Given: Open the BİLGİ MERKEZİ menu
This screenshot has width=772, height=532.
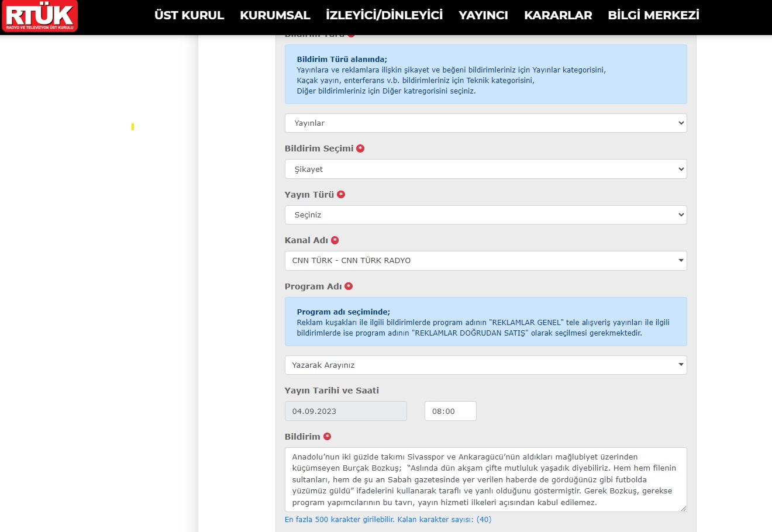Looking at the screenshot, I should 653,15.
